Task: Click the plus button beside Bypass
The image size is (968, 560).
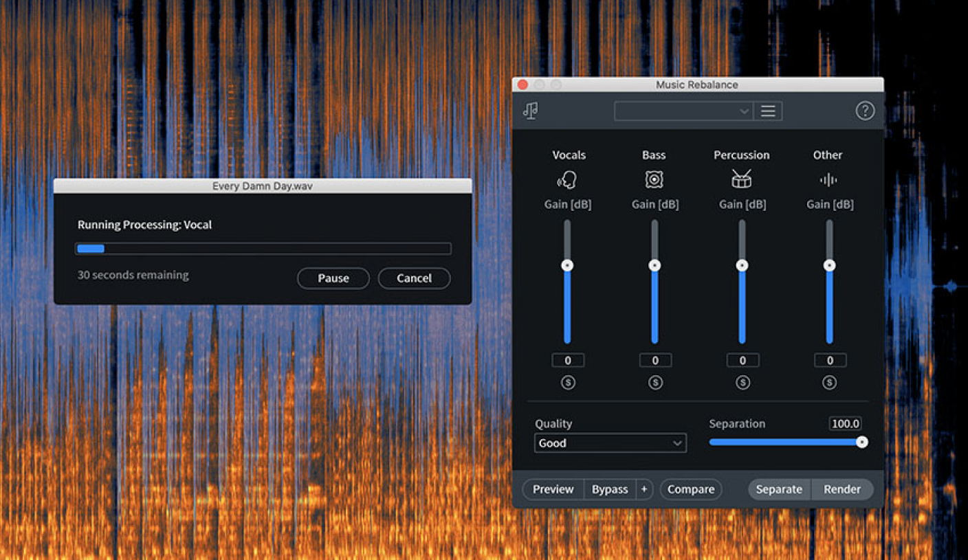Action: click(x=644, y=489)
